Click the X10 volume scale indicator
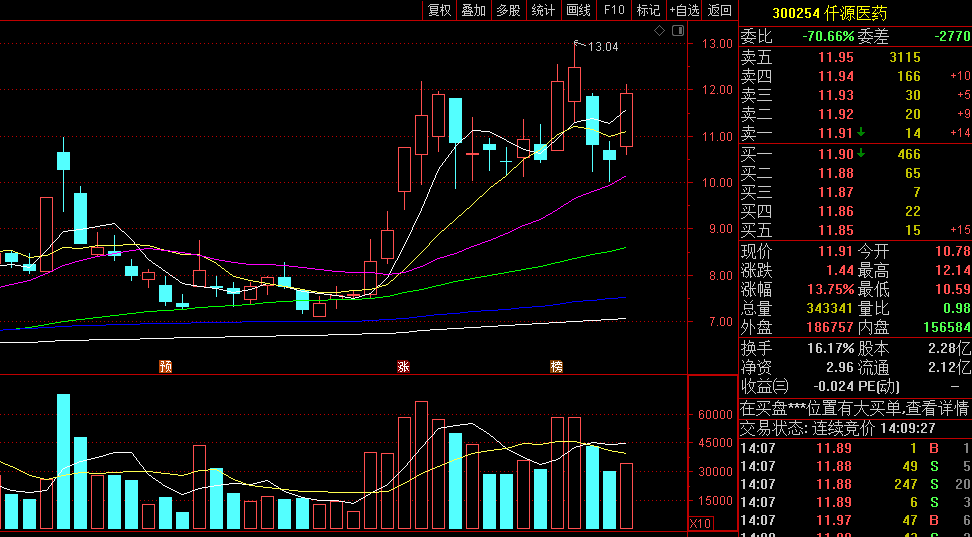This screenshot has height=537, width=972. [701, 523]
